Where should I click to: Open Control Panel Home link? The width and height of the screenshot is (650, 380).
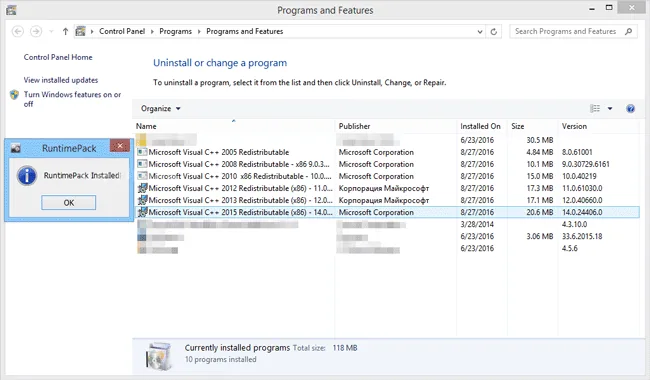pos(58,57)
